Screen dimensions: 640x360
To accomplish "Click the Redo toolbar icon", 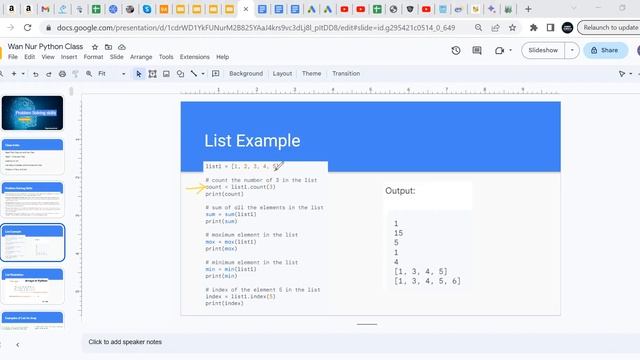I will coord(49,74).
